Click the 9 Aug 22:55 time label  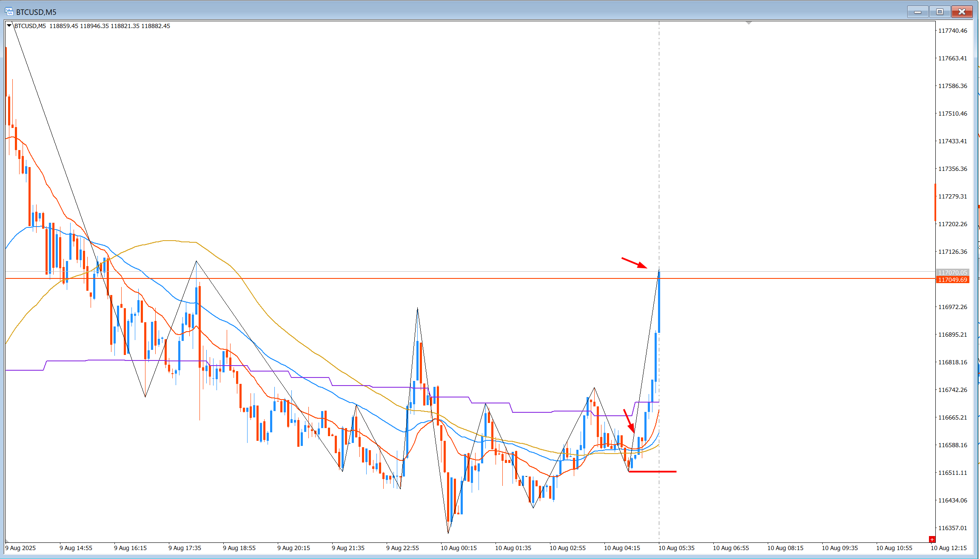point(402,548)
